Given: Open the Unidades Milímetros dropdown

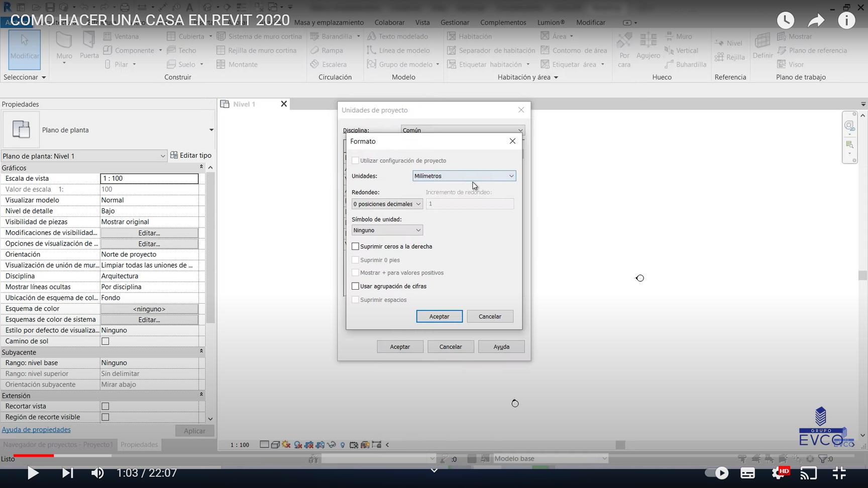Looking at the screenshot, I should pos(464,176).
